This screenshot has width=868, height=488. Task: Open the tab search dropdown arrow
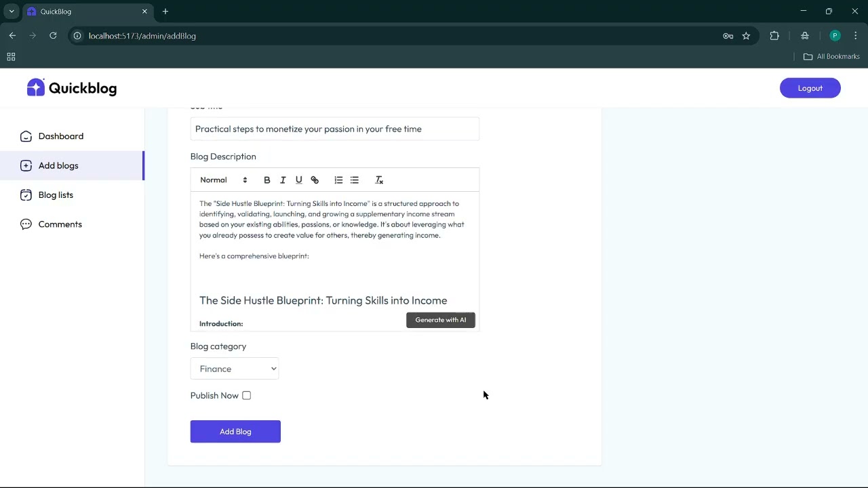(x=12, y=12)
